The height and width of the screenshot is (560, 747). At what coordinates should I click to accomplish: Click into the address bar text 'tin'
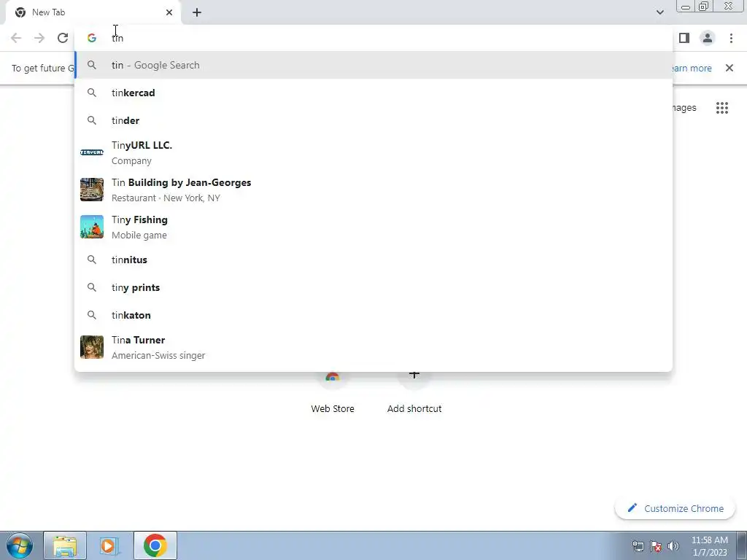117,38
